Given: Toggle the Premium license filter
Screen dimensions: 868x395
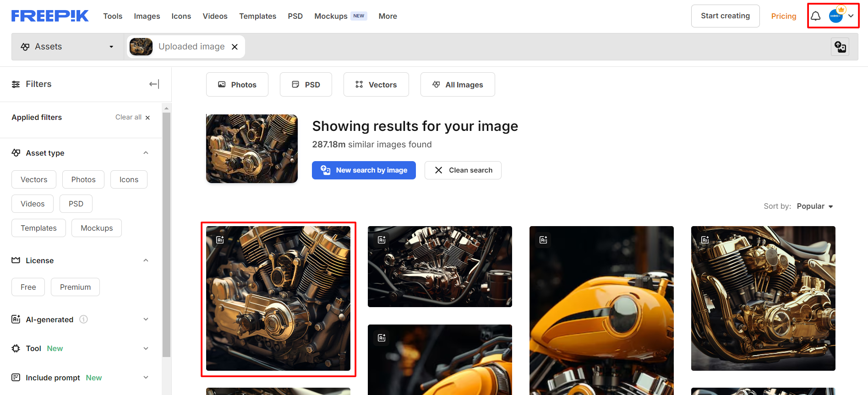Looking at the screenshot, I should [x=75, y=287].
